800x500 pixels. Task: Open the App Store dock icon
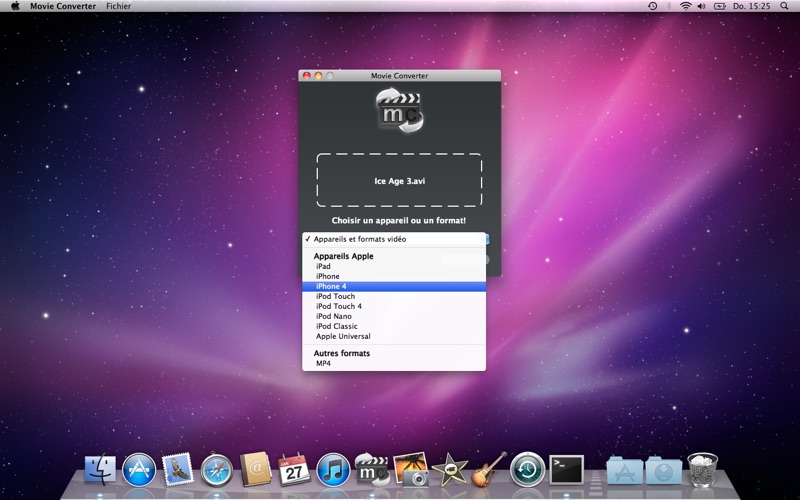[139, 469]
